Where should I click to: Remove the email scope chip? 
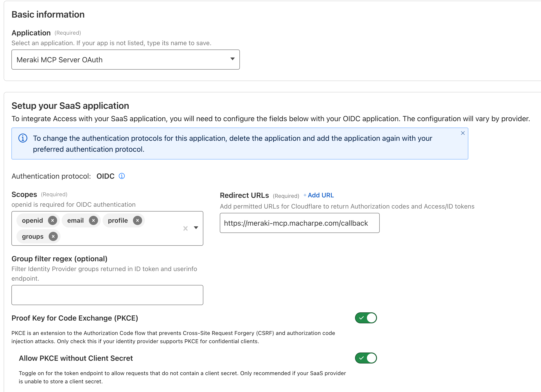tap(93, 220)
